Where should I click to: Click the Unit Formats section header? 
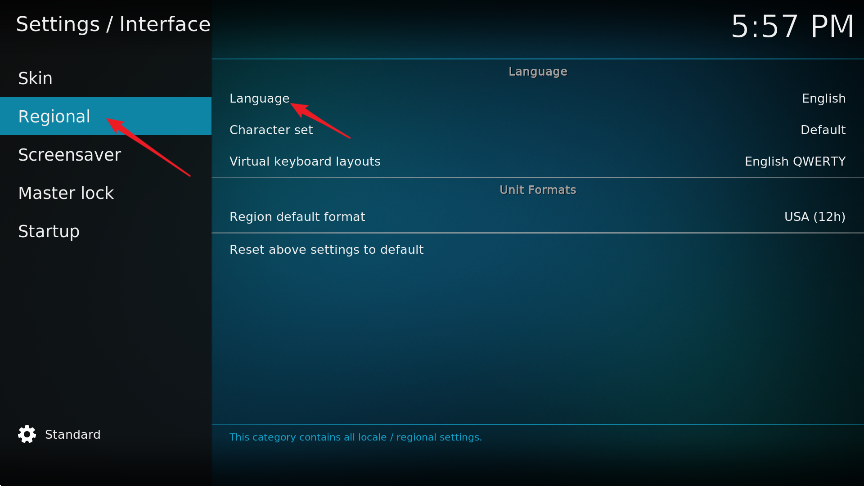538,190
